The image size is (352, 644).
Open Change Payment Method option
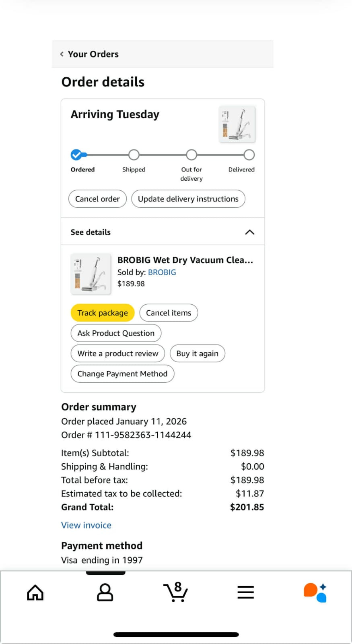(x=122, y=374)
